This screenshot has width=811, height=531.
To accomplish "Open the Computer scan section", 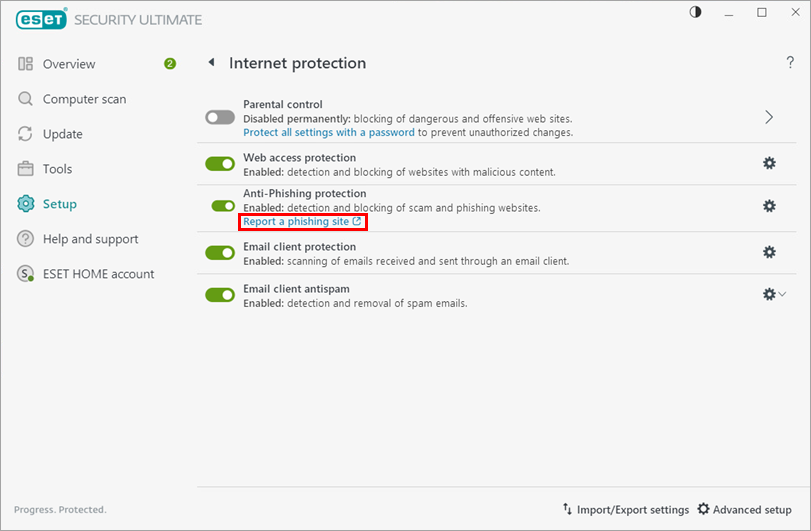I will [84, 99].
